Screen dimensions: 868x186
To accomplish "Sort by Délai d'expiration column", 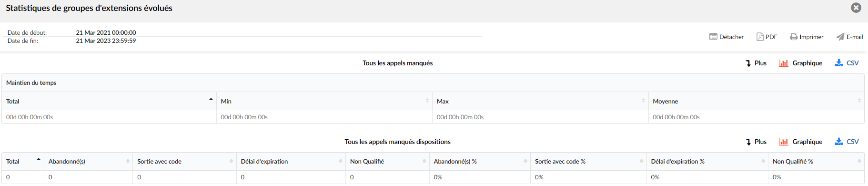I will point(291,161).
